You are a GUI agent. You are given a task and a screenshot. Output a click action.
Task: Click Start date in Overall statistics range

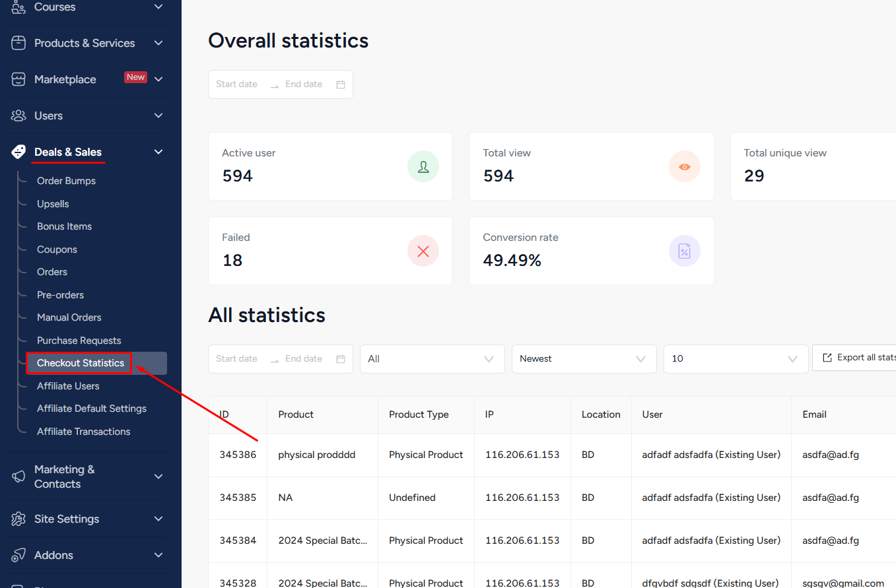[236, 84]
